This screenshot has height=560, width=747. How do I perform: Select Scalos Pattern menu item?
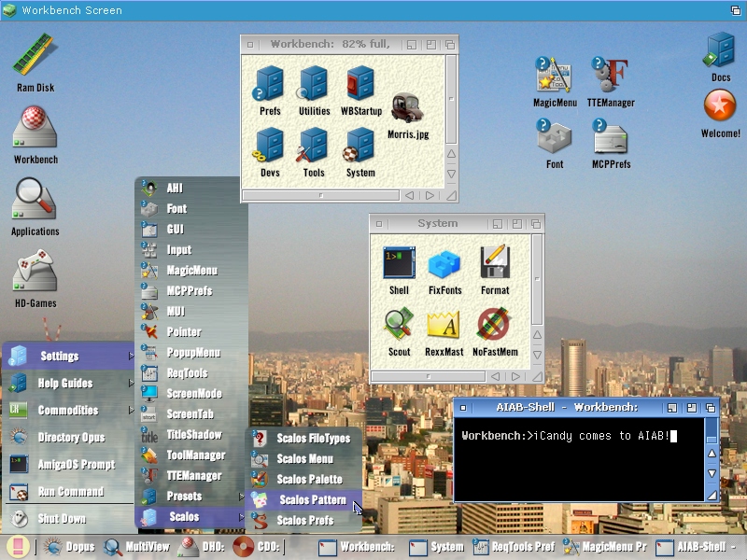click(x=304, y=499)
